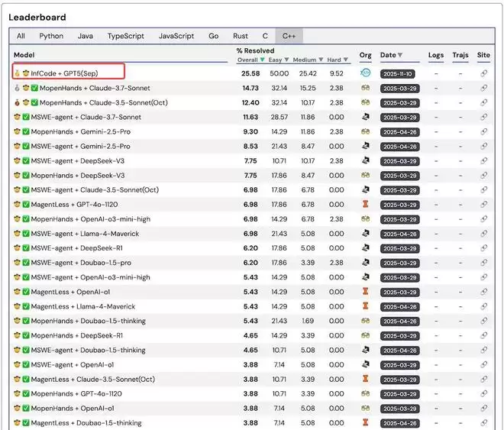Screen dimensions: 504x430
Task: Click org icon for MopenHands + Gemini-2.5-Pro
Action: click(x=366, y=131)
